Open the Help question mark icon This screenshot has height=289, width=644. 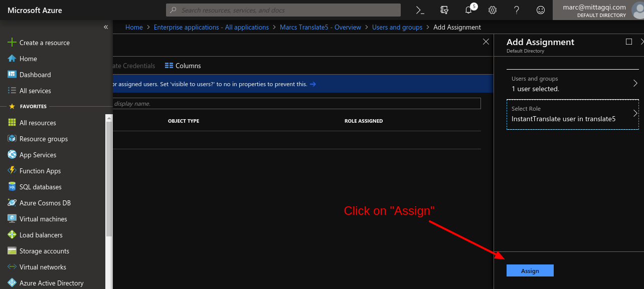[517, 10]
